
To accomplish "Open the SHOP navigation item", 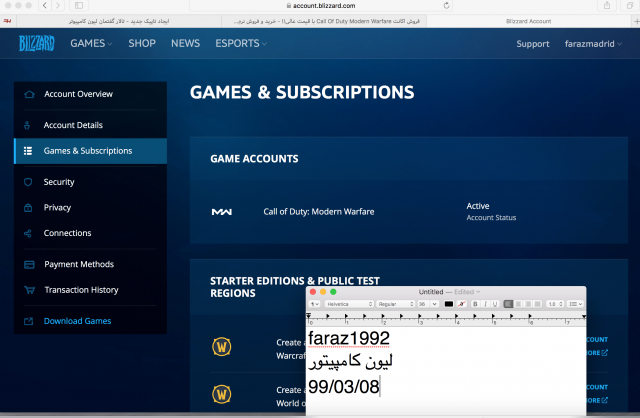I will click(142, 44).
